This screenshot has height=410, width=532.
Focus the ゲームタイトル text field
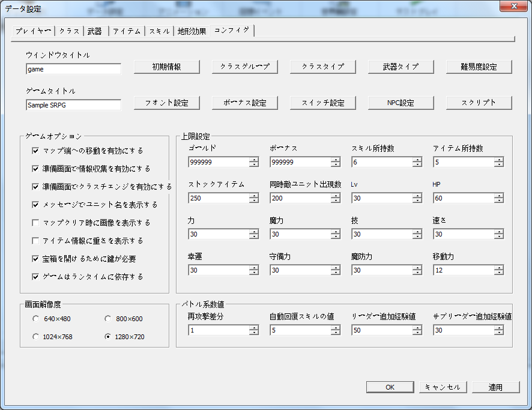(73, 105)
